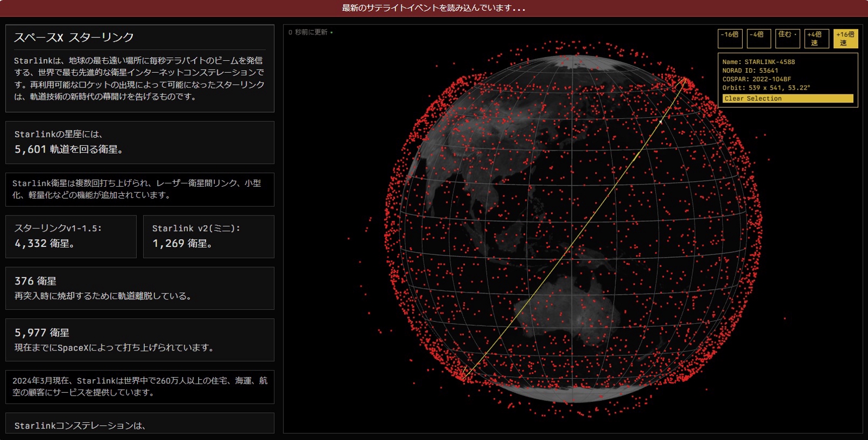Image resolution: width=868 pixels, height=440 pixels.
Task: Click the 0 秒前に更新 status text
Action: pyautogui.click(x=308, y=33)
